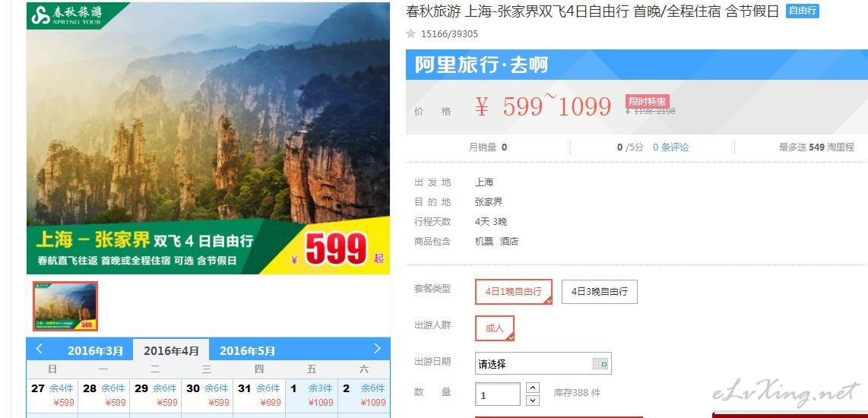
Task: Open the calendar icon in travel date field
Action: click(600, 364)
